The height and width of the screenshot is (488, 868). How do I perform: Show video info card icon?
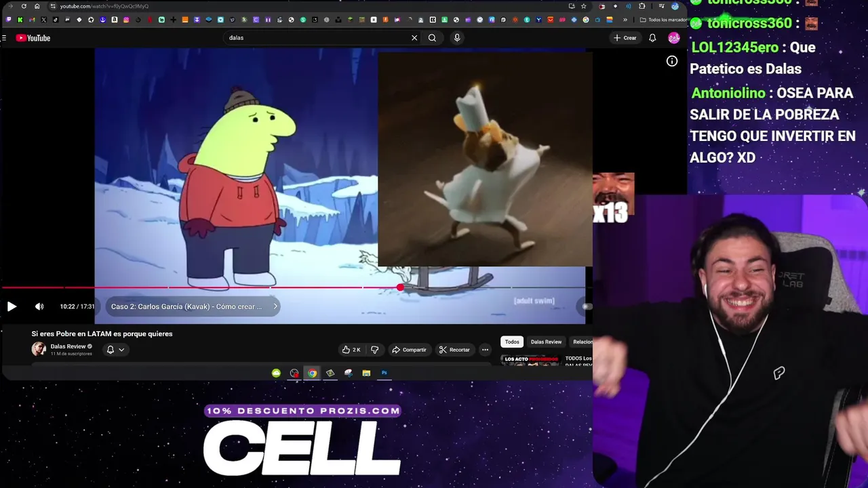point(672,61)
